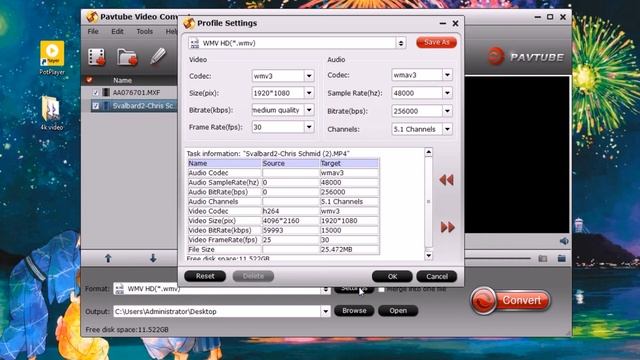
Task: Minimize the Profile Settings dialog
Action: point(443,24)
